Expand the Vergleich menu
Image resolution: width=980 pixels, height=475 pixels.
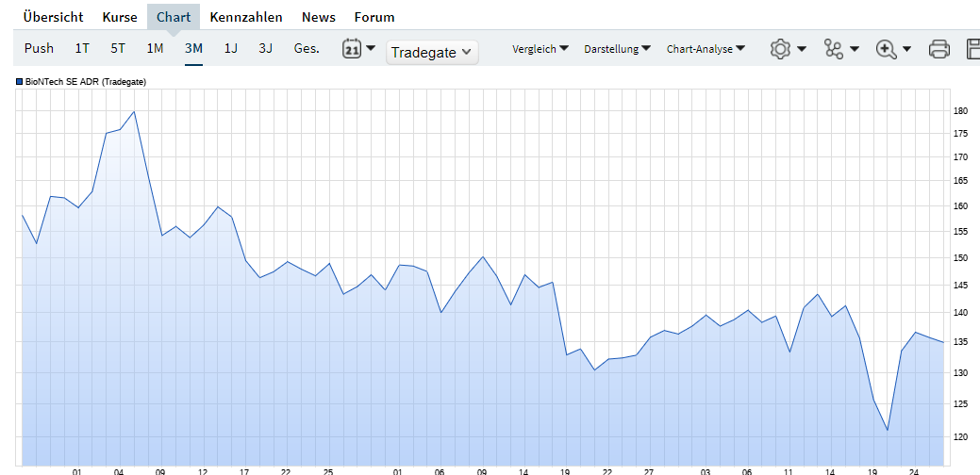click(x=540, y=49)
